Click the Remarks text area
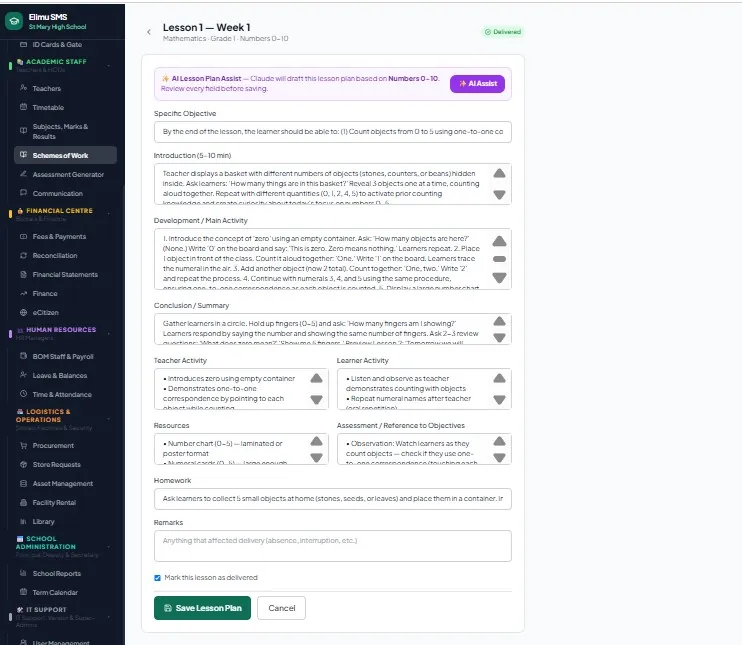The image size is (742, 645). (333, 546)
